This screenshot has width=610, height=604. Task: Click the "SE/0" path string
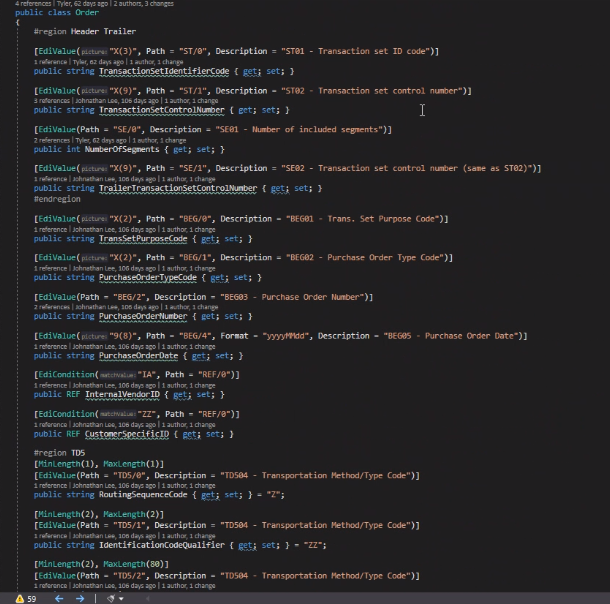[127, 130]
